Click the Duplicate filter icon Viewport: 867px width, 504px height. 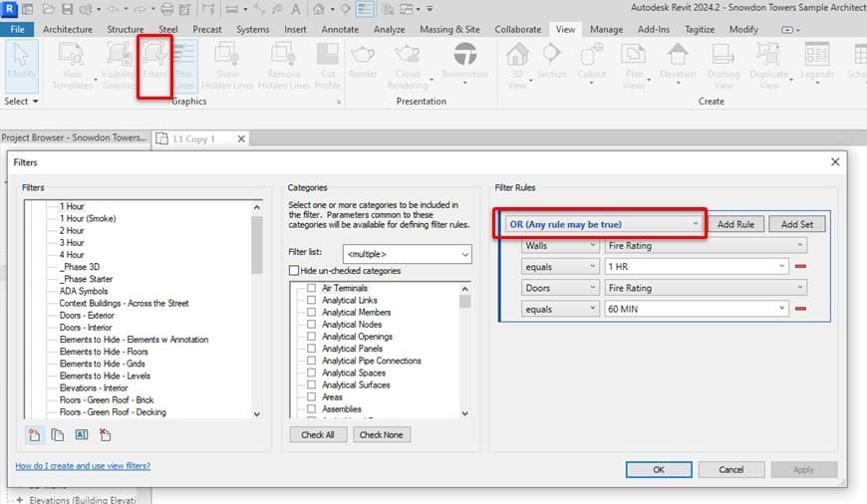(58, 435)
